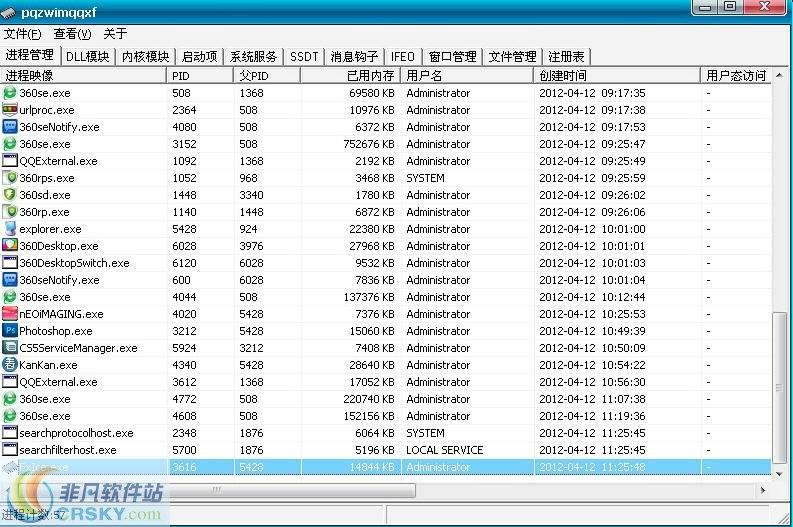Switch to the 内核模块 tab
Screen dimensions: 793x527
[x=145, y=57]
